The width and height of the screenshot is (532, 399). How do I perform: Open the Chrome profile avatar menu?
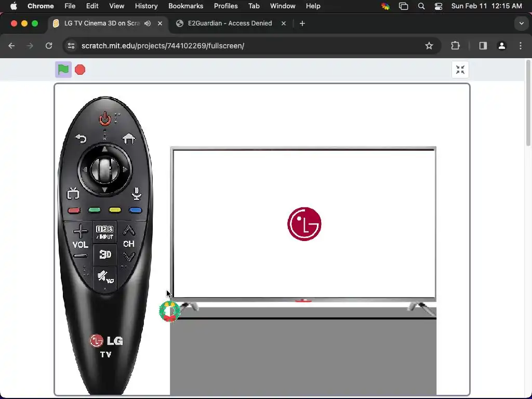pyautogui.click(x=502, y=46)
